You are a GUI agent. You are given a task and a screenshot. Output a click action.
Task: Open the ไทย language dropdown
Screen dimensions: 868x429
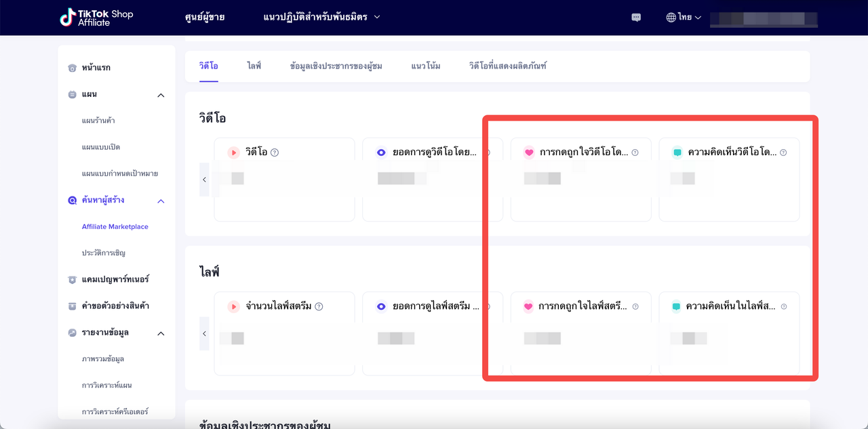(684, 18)
